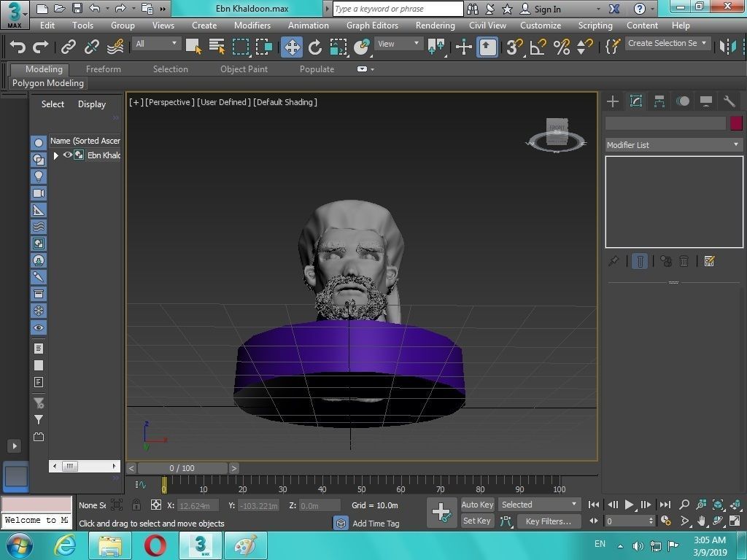Click the Auto Key button
This screenshot has height=560, width=747.
click(477, 505)
